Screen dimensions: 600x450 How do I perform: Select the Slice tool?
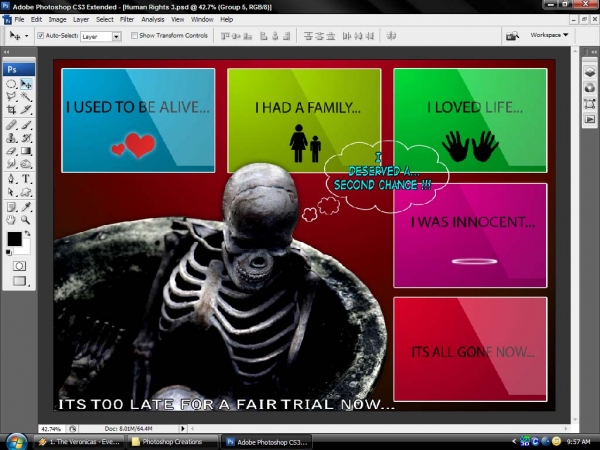tap(26, 109)
